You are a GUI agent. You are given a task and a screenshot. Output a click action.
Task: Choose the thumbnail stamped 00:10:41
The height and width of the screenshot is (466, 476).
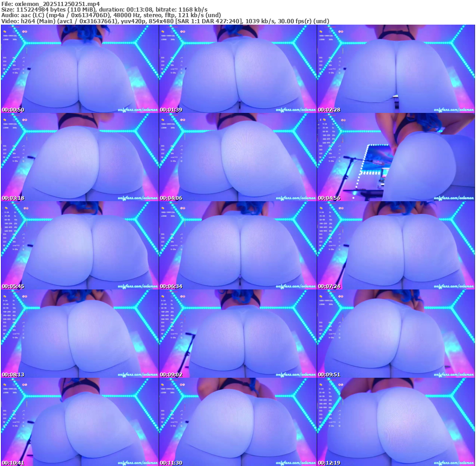pos(79,422)
